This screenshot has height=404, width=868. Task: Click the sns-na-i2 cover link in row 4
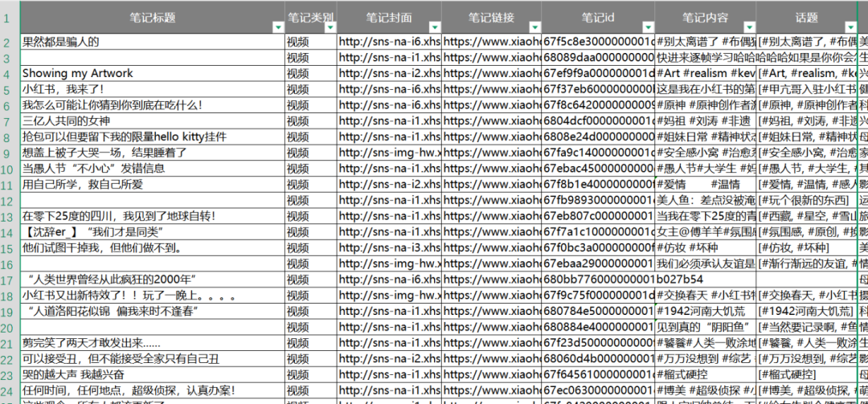point(389,74)
